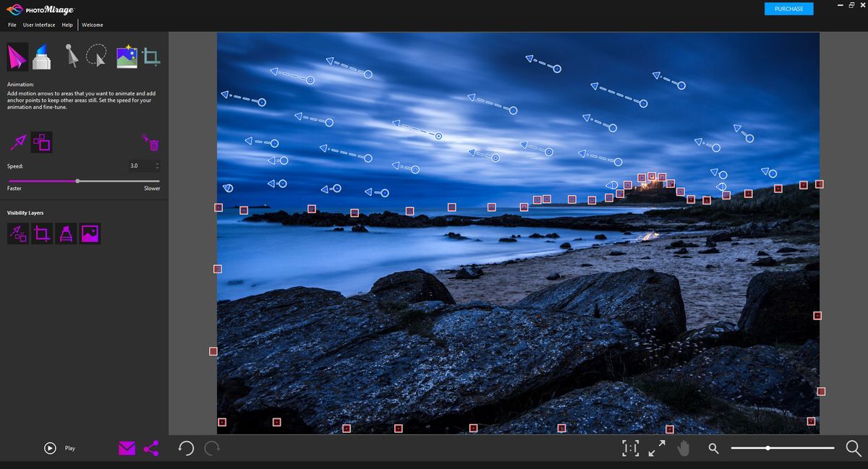Switch to anchor point placement mode
Image resolution: width=868 pixels, height=469 pixels.
[x=42, y=142]
